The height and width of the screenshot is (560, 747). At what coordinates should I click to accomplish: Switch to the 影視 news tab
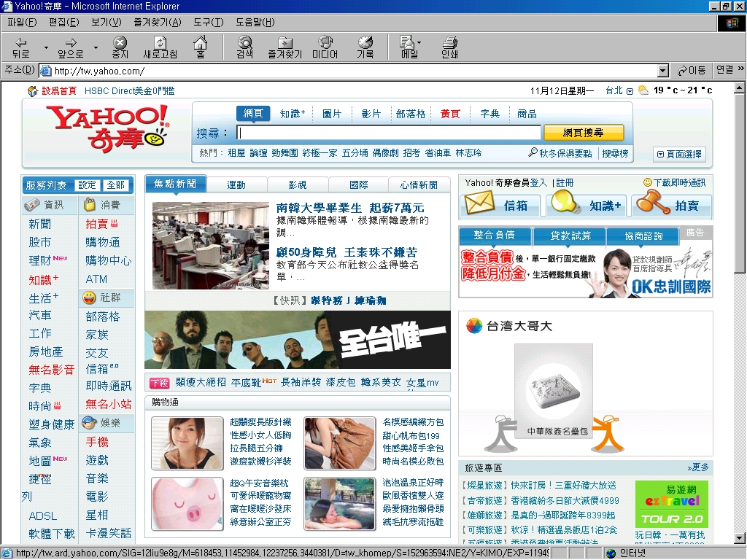[x=298, y=184]
